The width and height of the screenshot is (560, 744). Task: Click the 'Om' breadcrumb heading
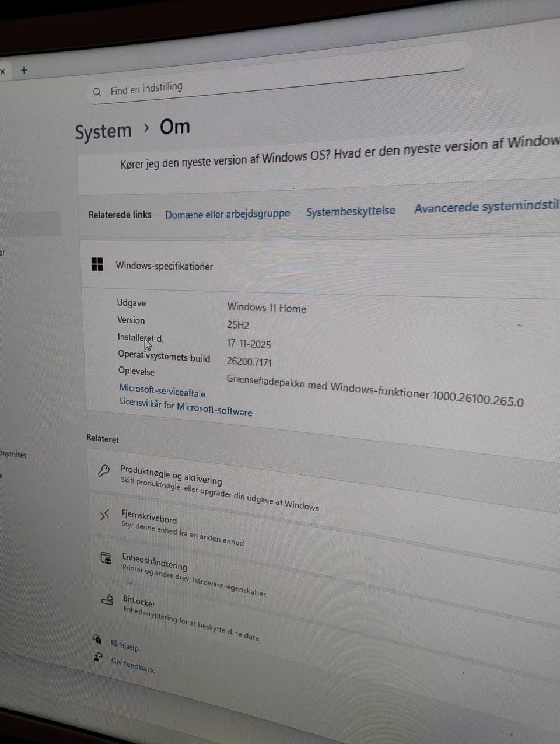coord(174,127)
